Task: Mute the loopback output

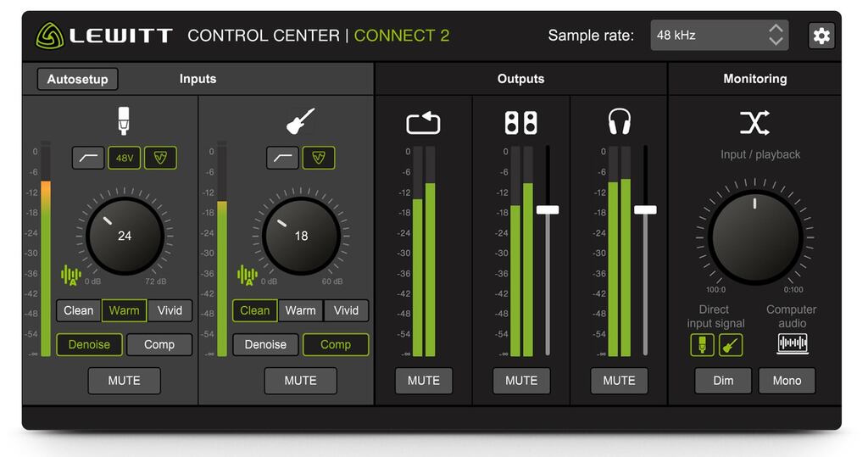Action: [424, 381]
